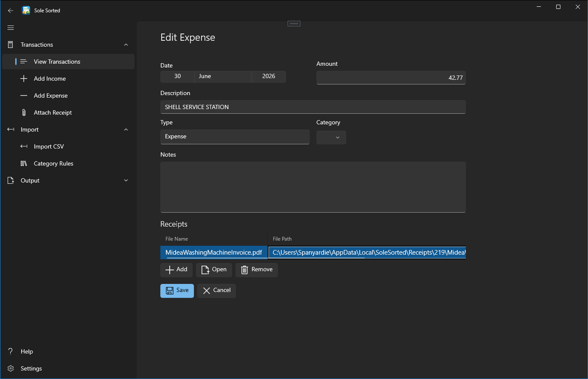Viewport: 588px width, 379px height.
Task: Click the Add receipt button
Action: click(x=176, y=270)
